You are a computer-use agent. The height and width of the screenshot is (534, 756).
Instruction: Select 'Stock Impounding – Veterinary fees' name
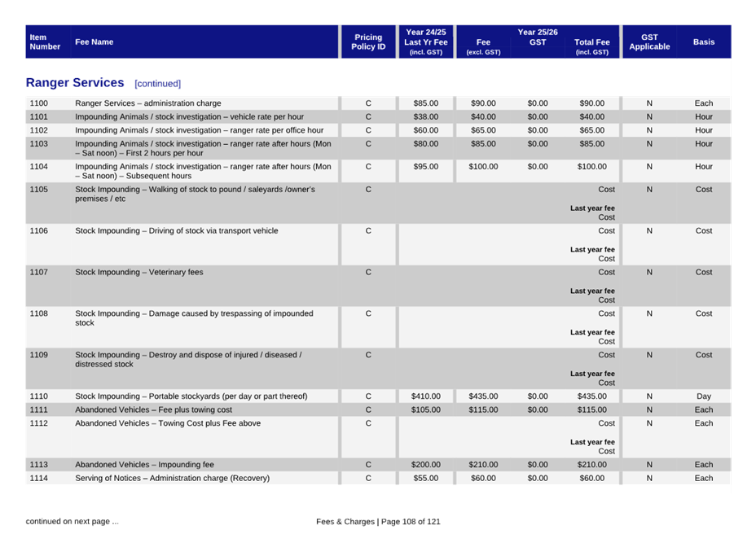click(138, 273)
